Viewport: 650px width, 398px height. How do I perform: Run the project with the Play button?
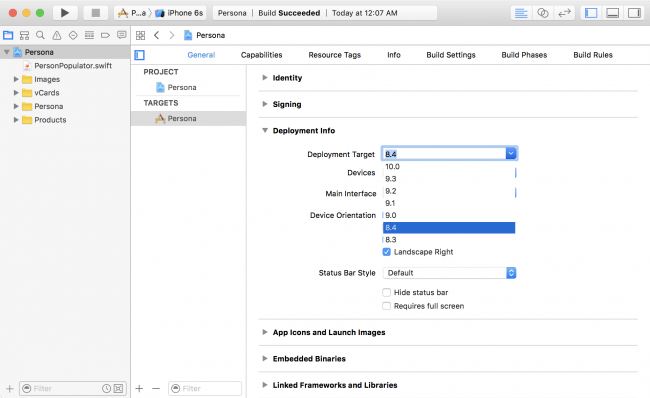coord(65,13)
